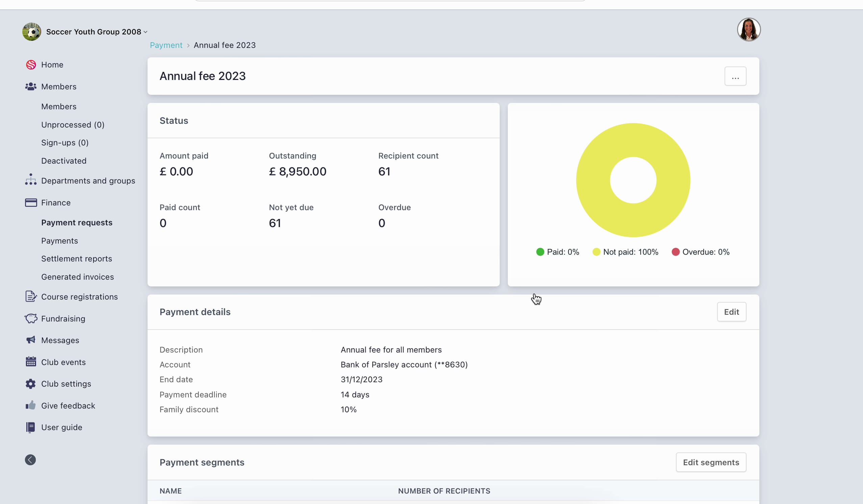This screenshot has width=863, height=504.
Task: Open the user profile avatar menu
Action: tap(748, 29)
